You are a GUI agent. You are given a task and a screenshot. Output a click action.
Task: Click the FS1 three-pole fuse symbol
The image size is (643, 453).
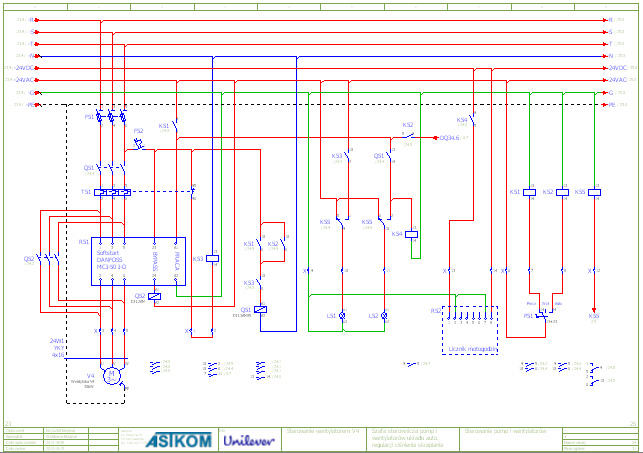[x=111, y=118]
